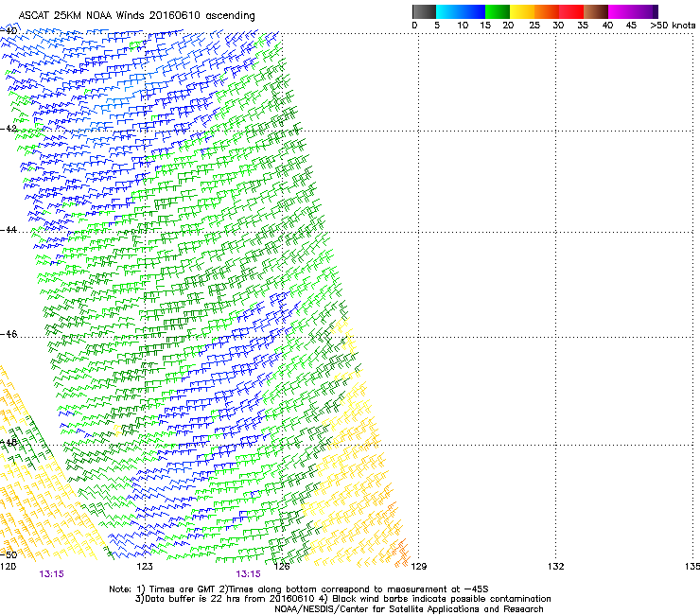Click the -42 latitude axis label
700x615 pixels.
click(9, 129)
